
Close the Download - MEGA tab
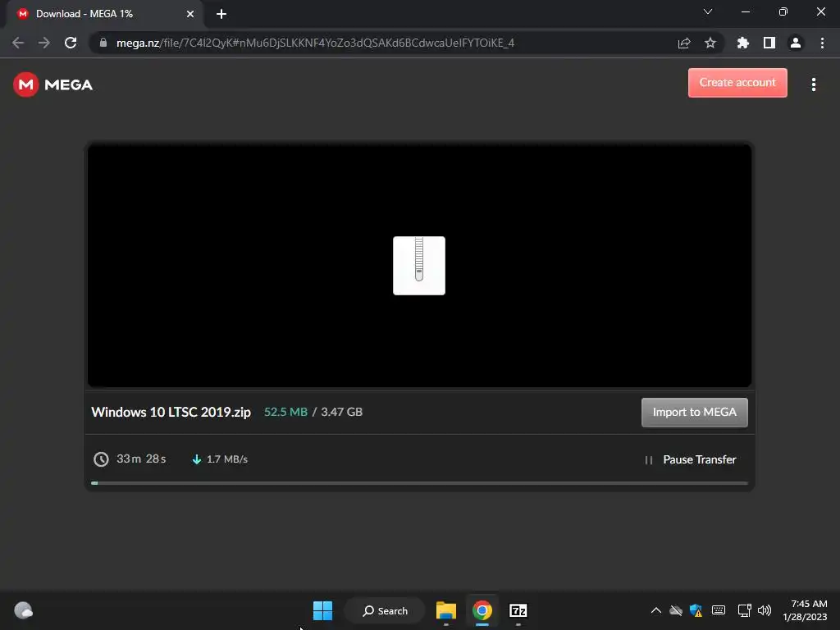190,14
